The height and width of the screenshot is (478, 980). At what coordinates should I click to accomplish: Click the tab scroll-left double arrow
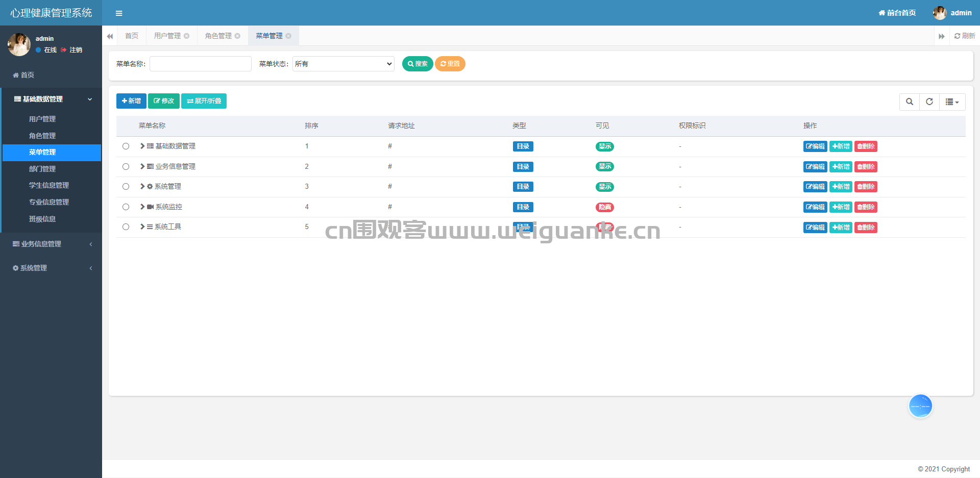[x=110, y=36]
